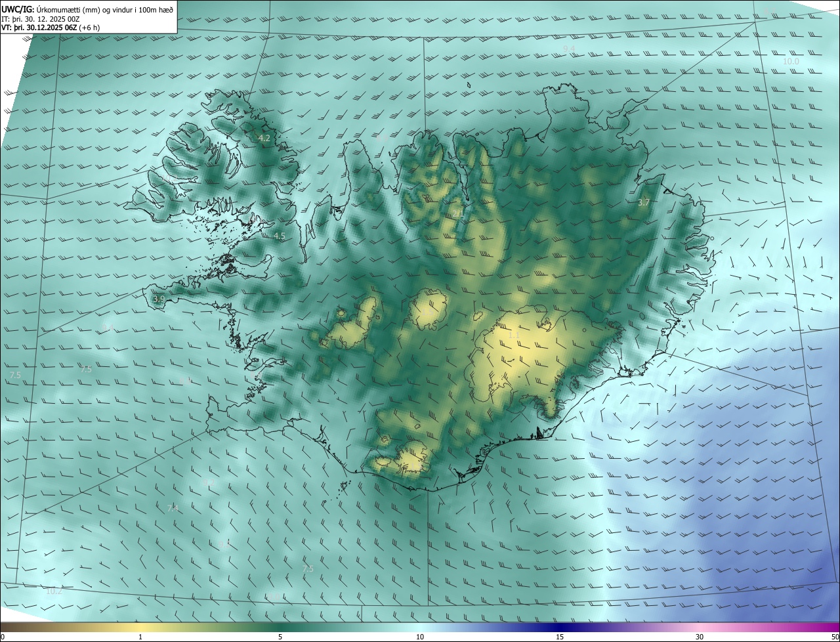Click the 10.0 value in the northeast sea
Viewport: 840px width, 642px height.
pos(791,61)
